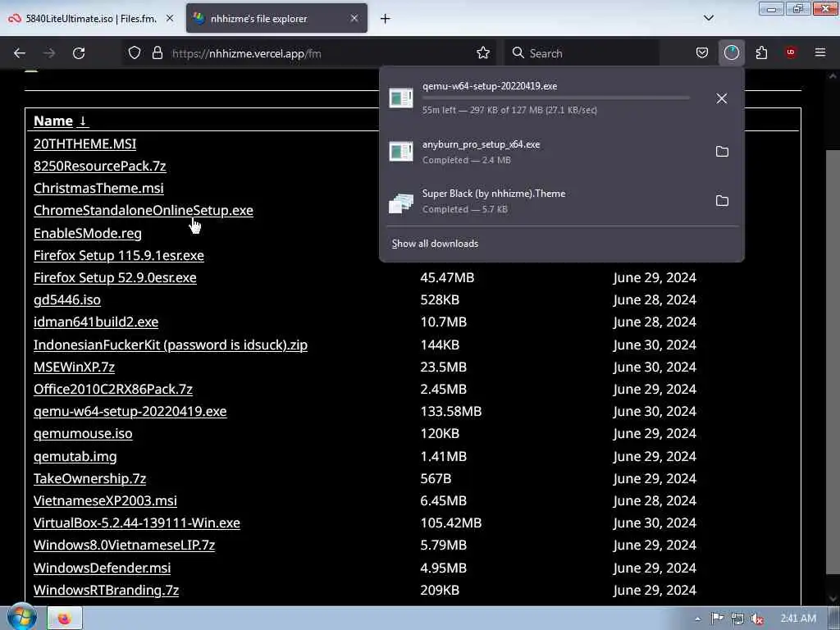Switch to the 5840LiteUltimate.iso Files.fm tab
This screenshot has height=630, width=840.
point(91,18)
